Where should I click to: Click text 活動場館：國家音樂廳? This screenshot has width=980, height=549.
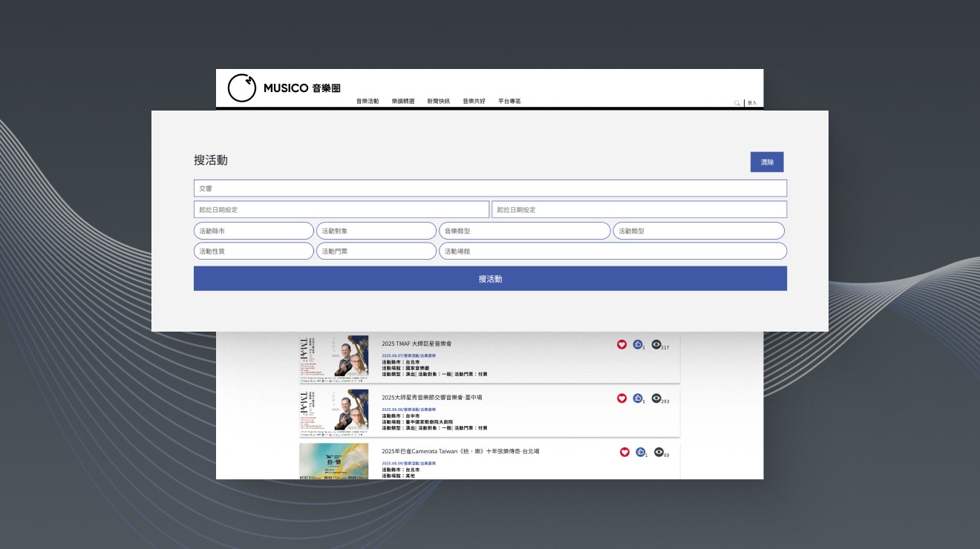(406, 368)
